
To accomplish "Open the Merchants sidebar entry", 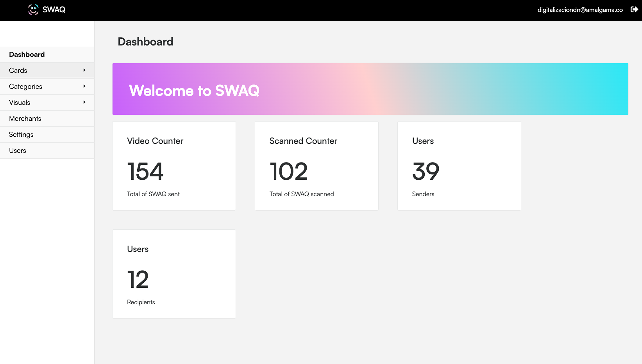I will click(25, 118).
